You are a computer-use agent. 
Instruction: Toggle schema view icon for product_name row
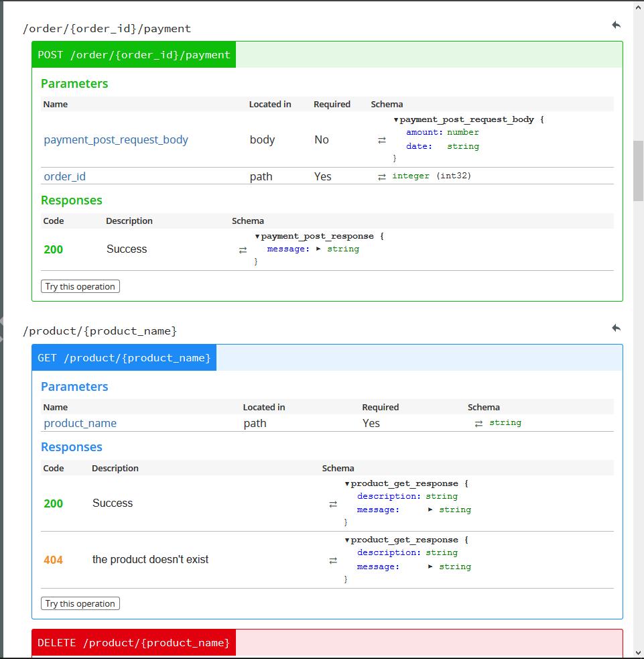(478, 424)
